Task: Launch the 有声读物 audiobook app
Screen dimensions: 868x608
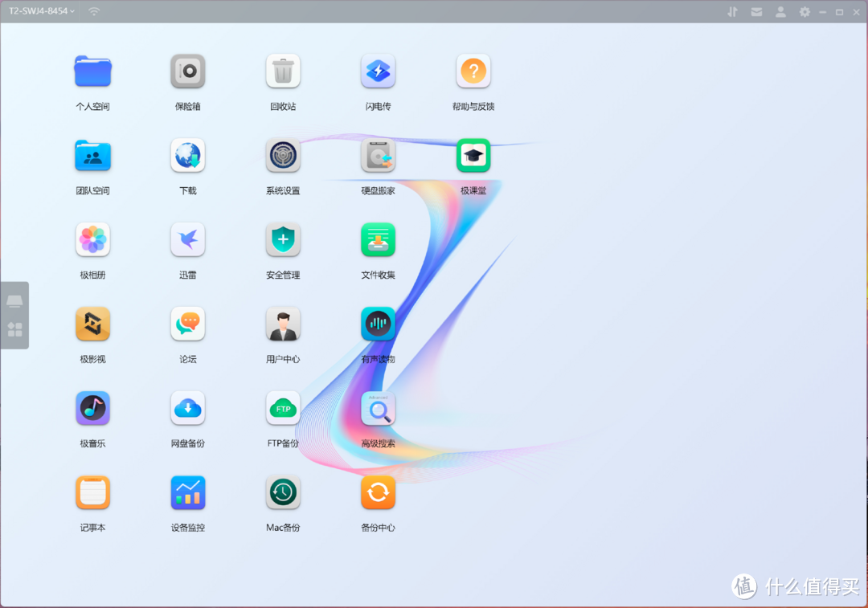Action: tap(378, 324)
